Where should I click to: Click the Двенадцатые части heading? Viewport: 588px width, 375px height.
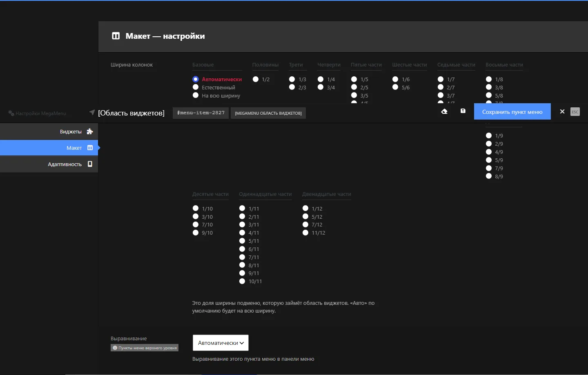tap(327, 194)
